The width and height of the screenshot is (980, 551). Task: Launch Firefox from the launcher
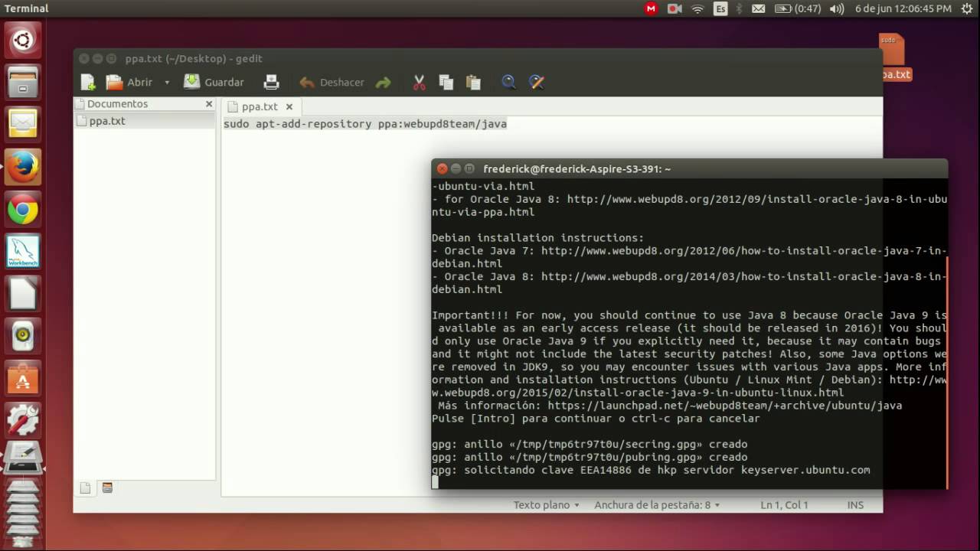click(x=22, y=165)
